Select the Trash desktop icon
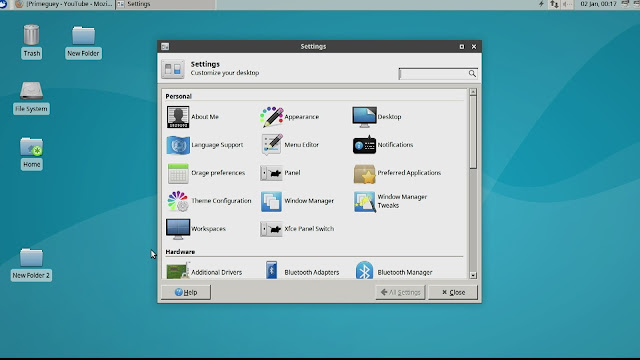This screenshot has height=360, width=640. 31,41
